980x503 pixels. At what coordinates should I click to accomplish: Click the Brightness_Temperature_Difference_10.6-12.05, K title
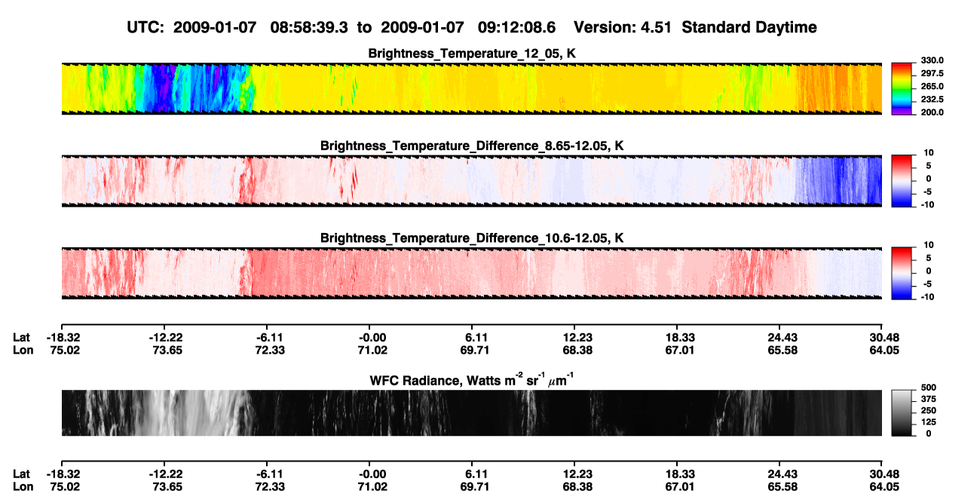coord(472,238)
